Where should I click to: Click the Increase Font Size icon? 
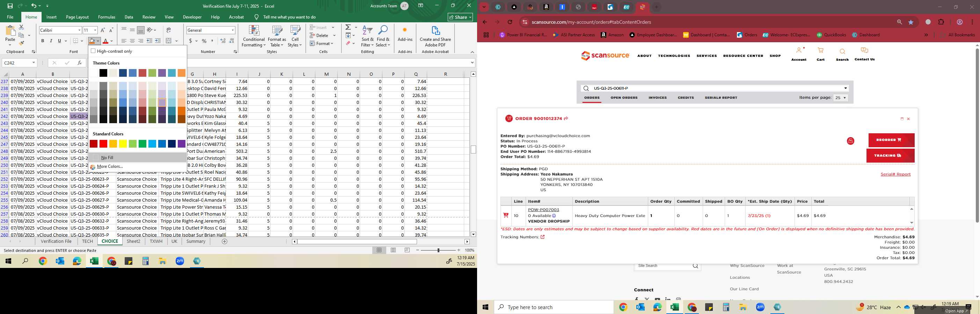point(103,30)
